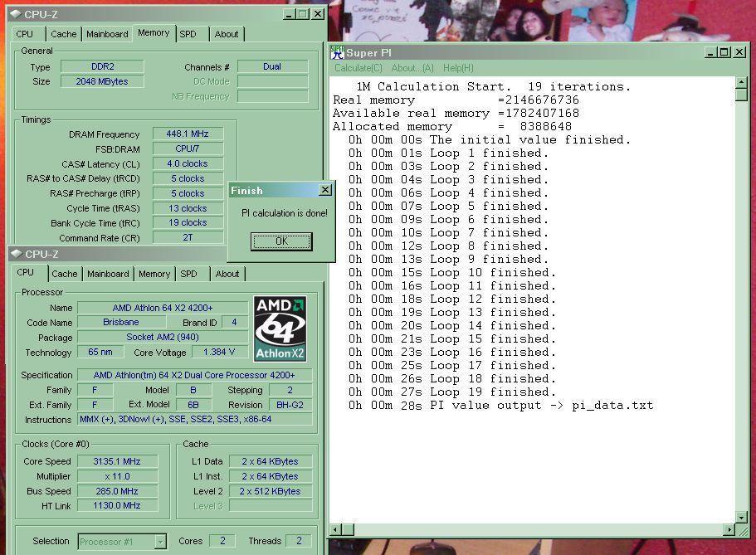Click the HT Link value 1130.0 MHz
This screenshot has height=555, width=756.
(117, 505)
